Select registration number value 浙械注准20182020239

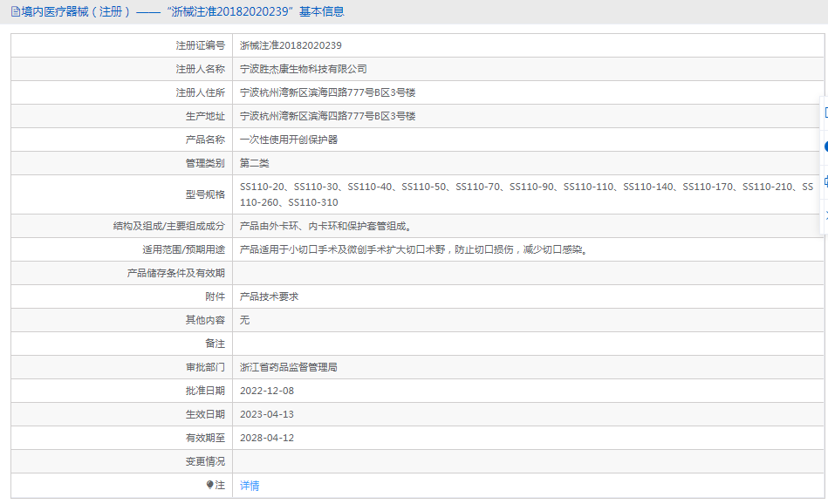(291, 46)
